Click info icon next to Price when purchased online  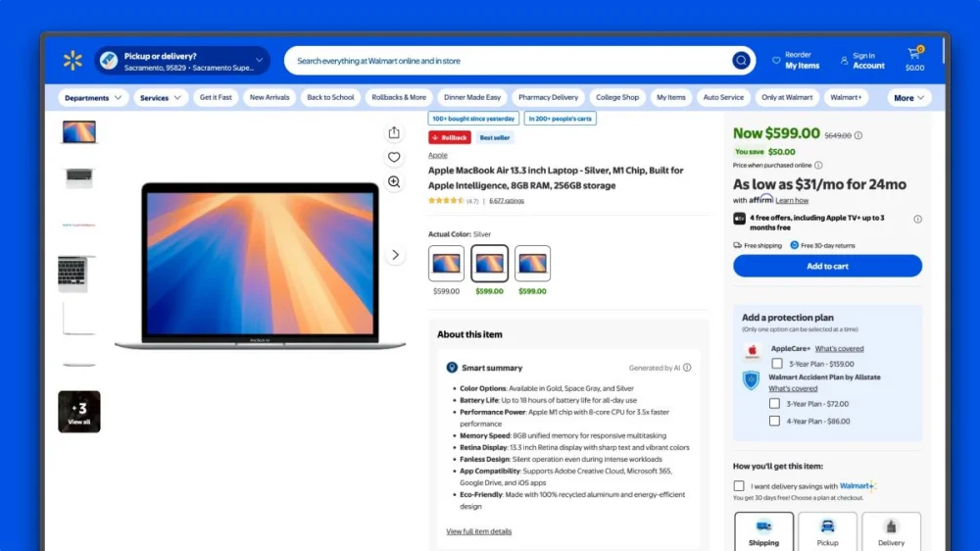818,165
